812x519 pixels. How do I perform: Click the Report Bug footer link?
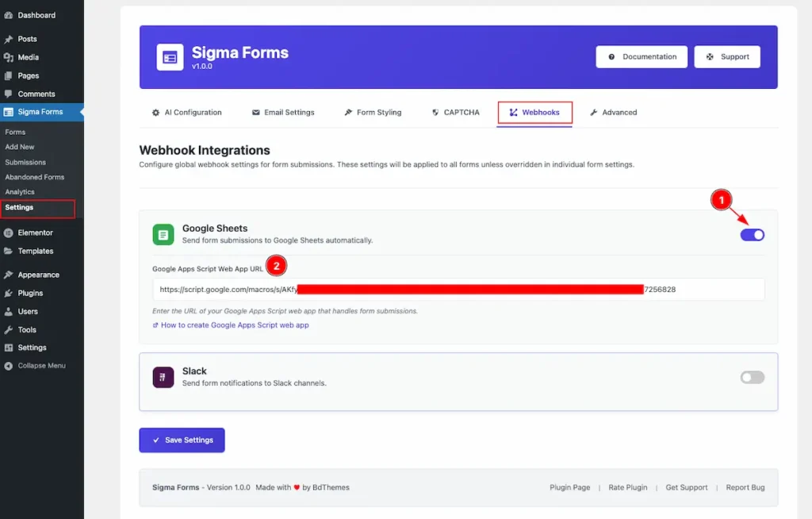pyautogui.click(x=745, y=487)
